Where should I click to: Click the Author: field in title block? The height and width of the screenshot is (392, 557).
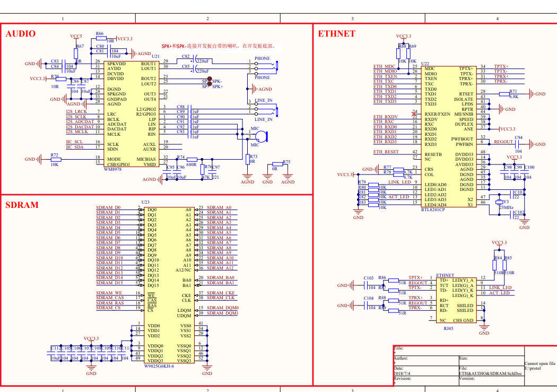(x=401, y=358)
